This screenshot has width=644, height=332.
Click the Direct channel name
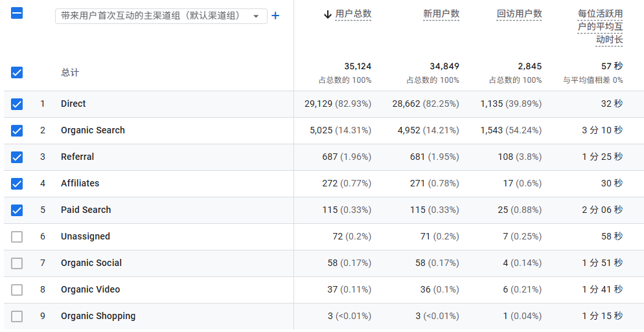click(73, 104)
